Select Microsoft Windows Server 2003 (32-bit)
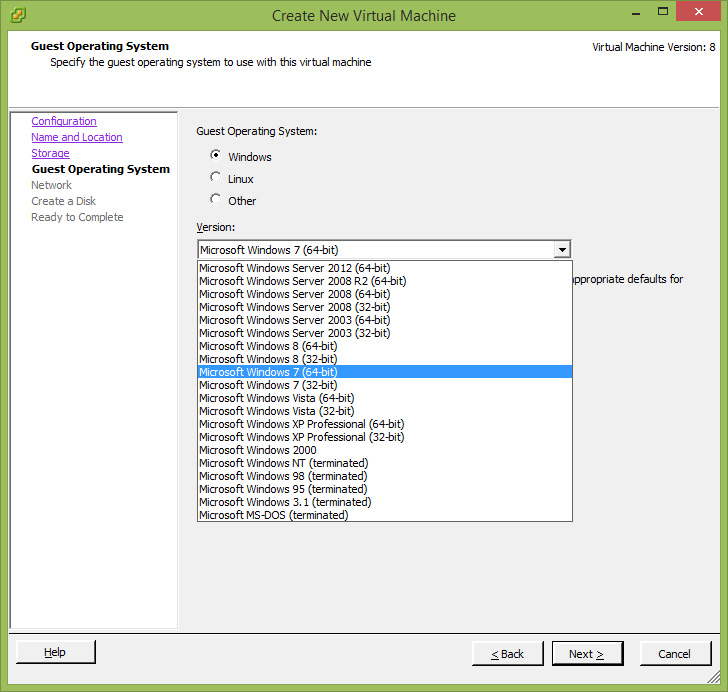 point(384,333)
